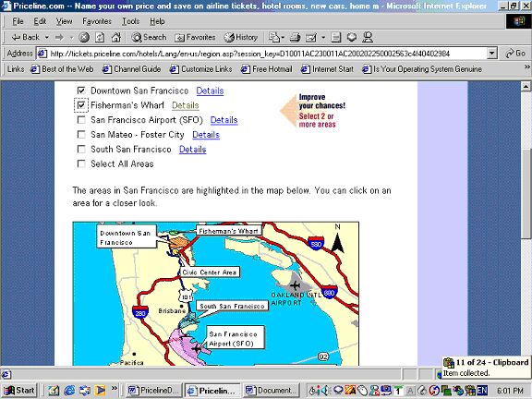Viewport: 532px width, 399px height.
Task: Expand the Links bar overflow chevron
Action: coord(526,67)
